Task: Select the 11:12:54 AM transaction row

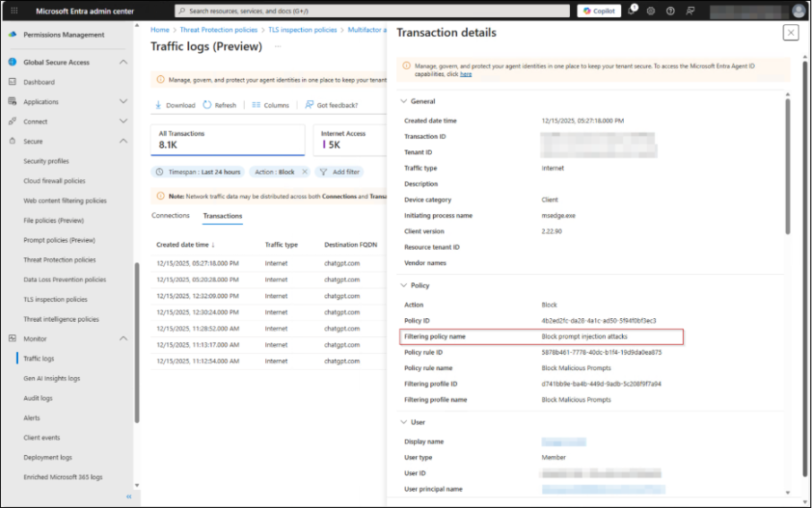Action: [269, 361]
